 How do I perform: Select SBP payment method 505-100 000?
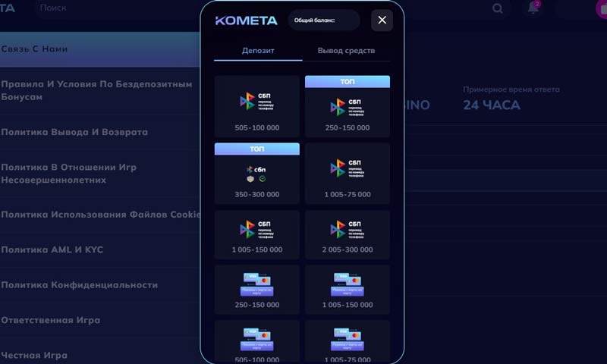click(256, 106)
